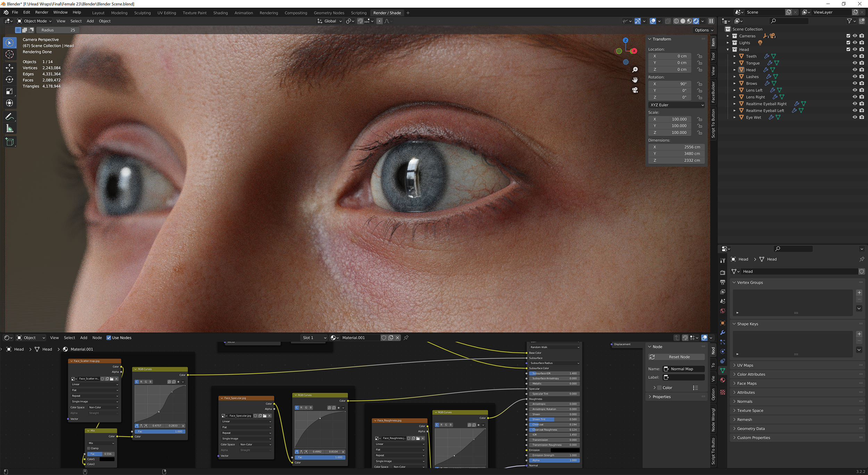Open Modifier properties wrench tab
Image resolution: width=868 pixels, height=475 pixels.
pyautogui.click(x=723, y=333)
